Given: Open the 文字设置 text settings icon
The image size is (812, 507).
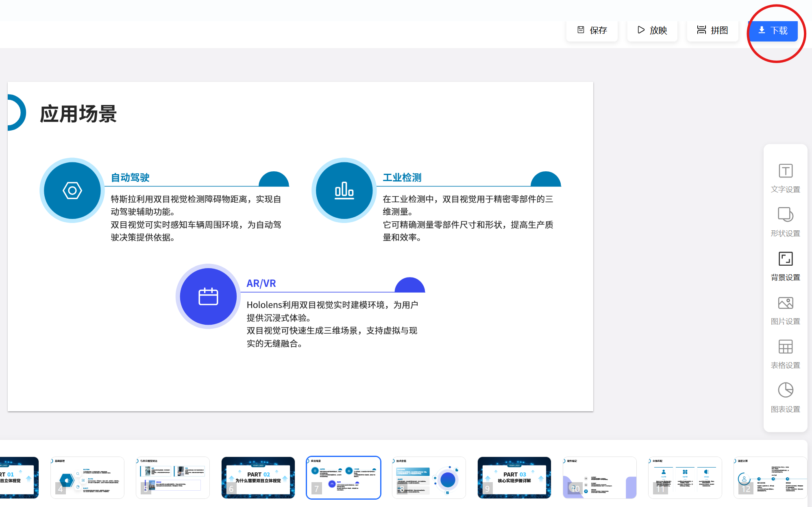Looking at the screenshot, I should [785, 171].
